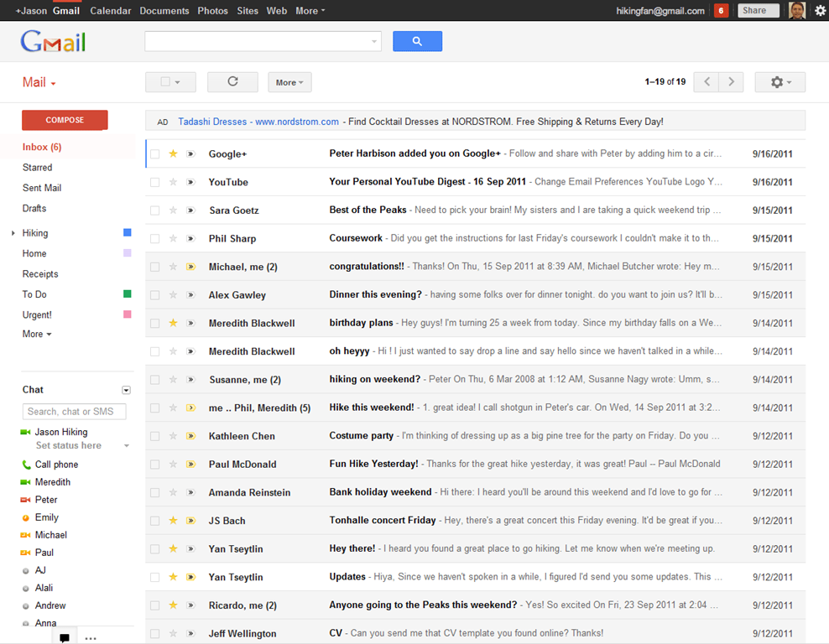Click the blue search magnifier button
This screenshot has width=829, height=644.
(x=417, y=41)
